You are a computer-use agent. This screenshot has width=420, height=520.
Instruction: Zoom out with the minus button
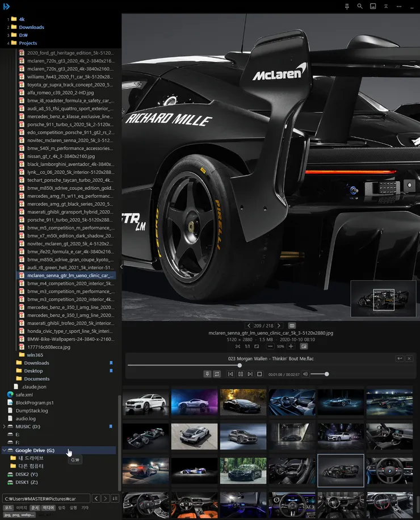(x=270, y=346)
